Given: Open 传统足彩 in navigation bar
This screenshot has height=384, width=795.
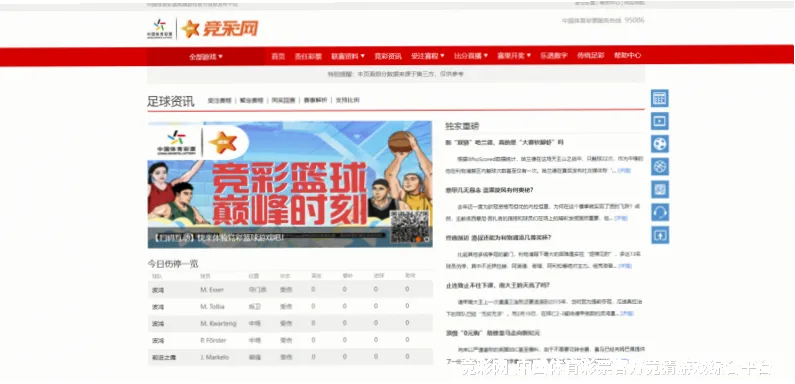Looking at the screenshot, I should (591, 56).
